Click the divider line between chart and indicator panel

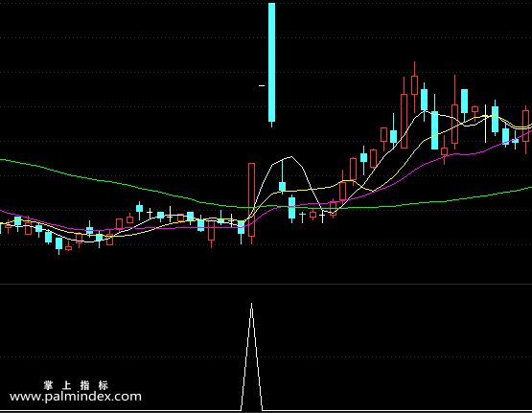(x=266, y=285)
